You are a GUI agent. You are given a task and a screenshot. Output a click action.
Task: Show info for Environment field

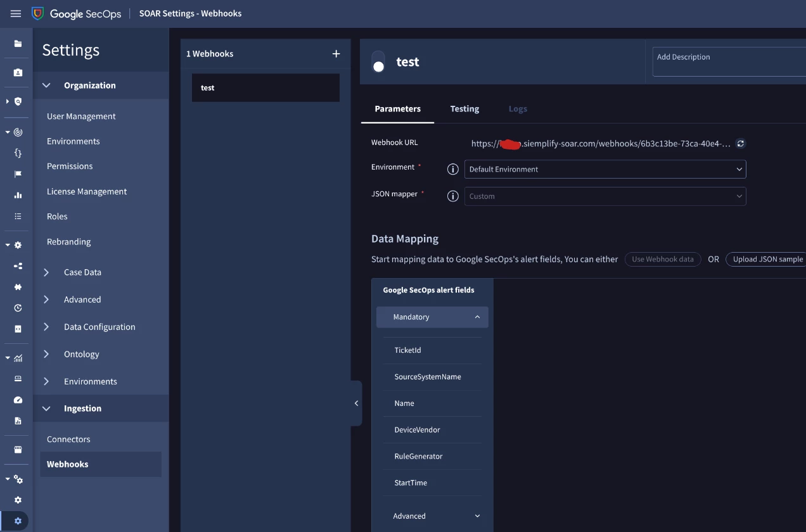452,169
